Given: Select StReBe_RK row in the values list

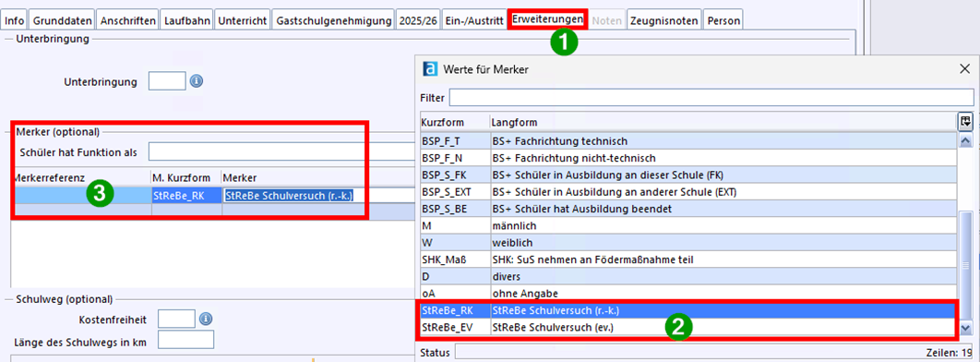Looking at the screenshot, I should pos(687,310).
